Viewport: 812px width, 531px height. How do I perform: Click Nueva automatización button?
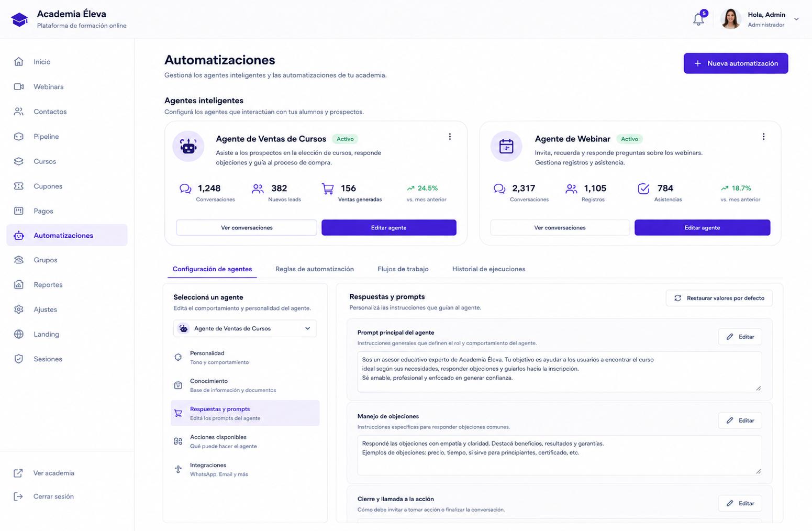(x=736, y=63)
